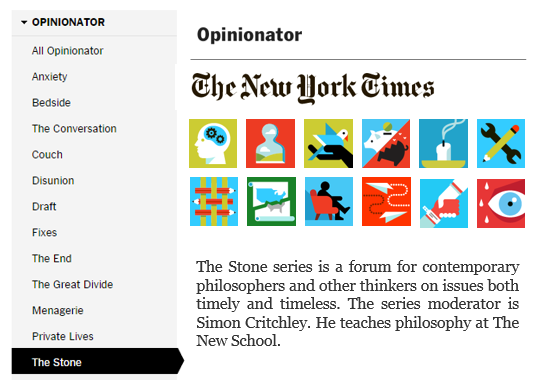537x387 pixels.
Task: Open the Disunion series link
Action: pyautogui.click(x=53, y=180)
